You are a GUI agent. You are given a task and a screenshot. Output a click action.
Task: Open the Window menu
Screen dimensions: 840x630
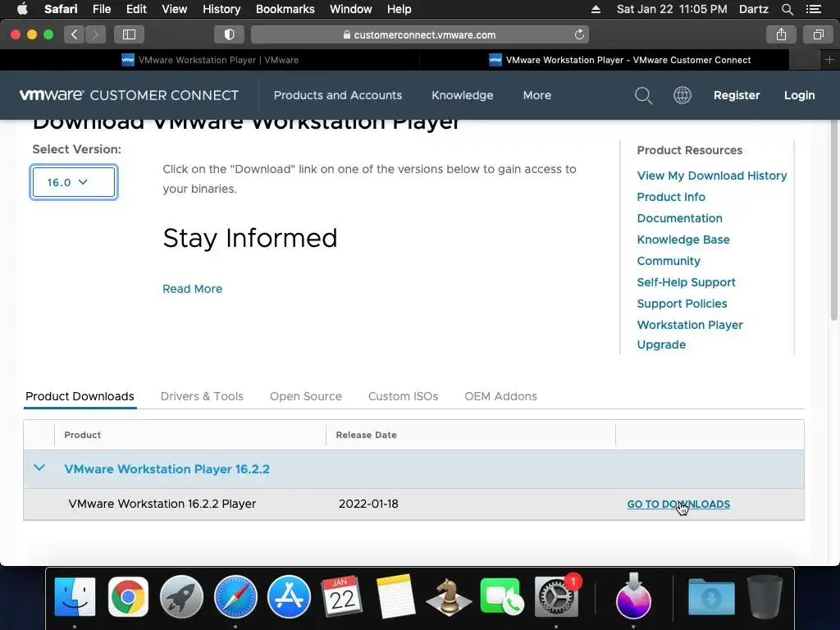pyautogui.click(x=350, y=9)
